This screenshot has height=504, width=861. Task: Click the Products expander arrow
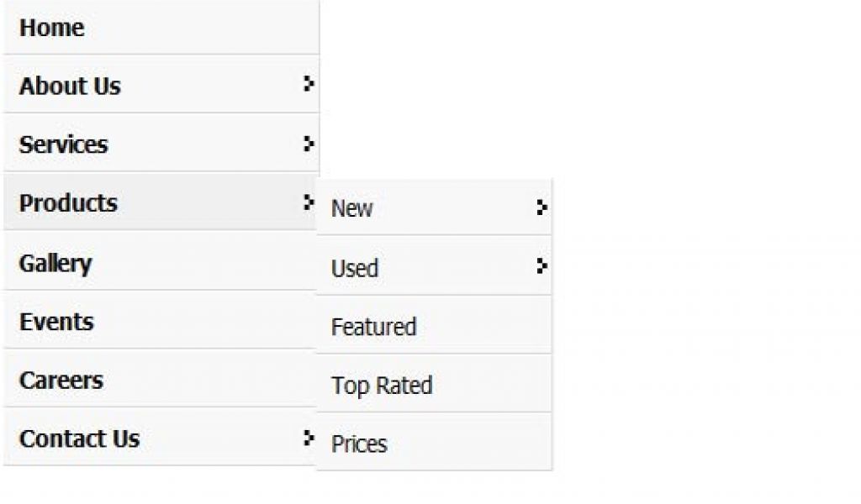coord(309,201)
